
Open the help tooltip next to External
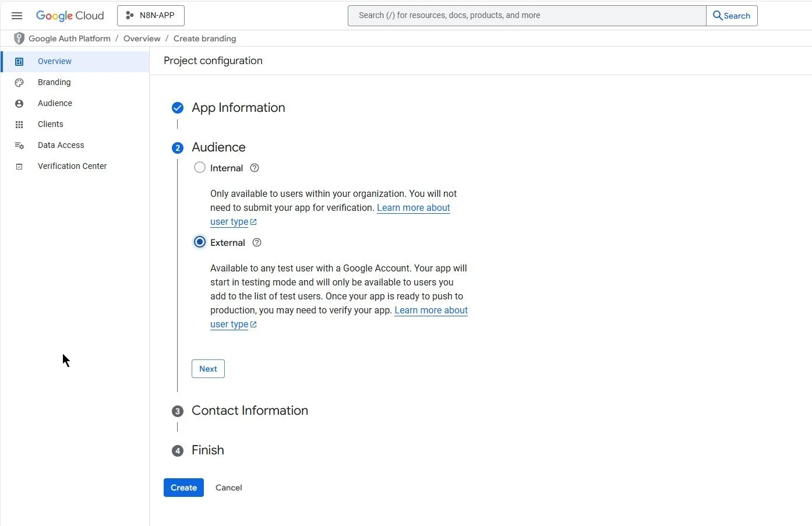256,242
